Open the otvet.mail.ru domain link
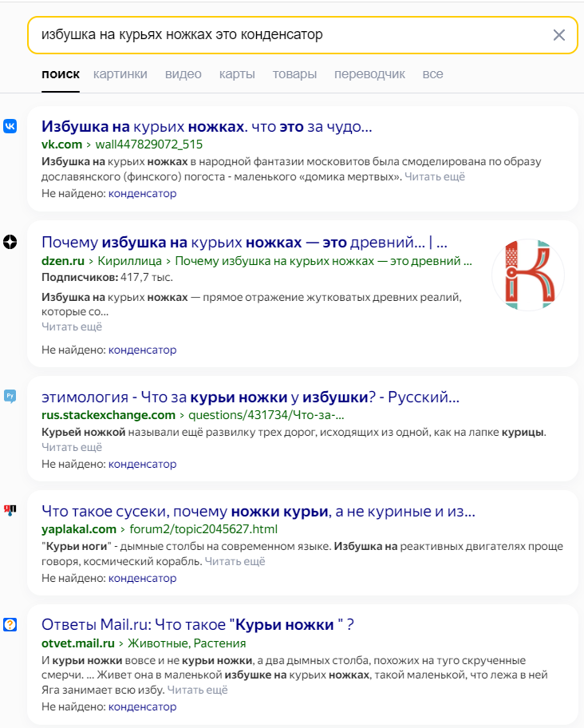This screenshot has width=584, height=728. pyautogui.click(x=78, y=643)
